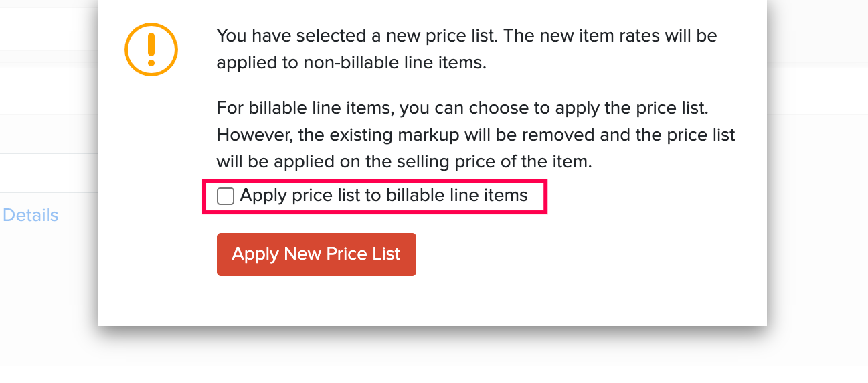Click the word "List" on the red button

(x=387, y=254)
